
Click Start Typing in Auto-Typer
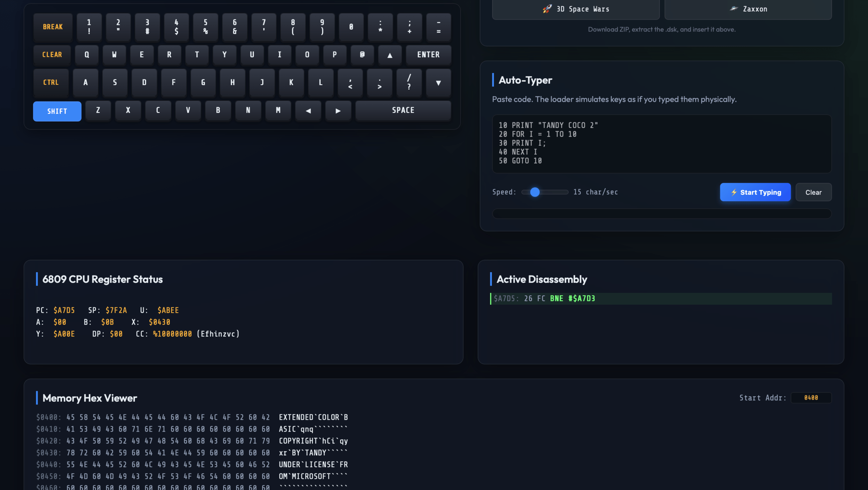(x=755, y=192)
